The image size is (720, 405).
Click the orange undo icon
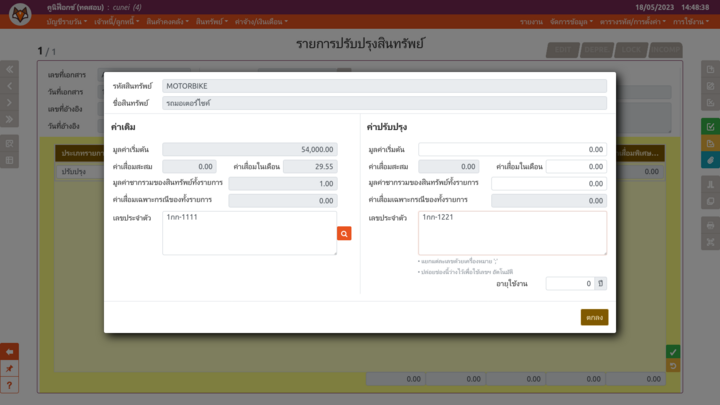pyautogui.click(x=673, y=366)
